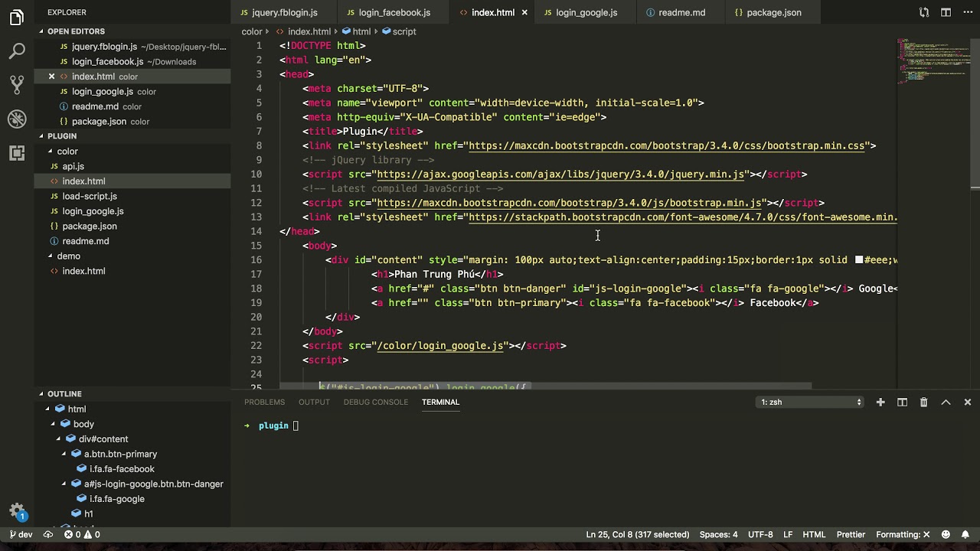980x551 pixels.
Task: Click 'color' breadcrumb segment
Action: pos(252,31)
